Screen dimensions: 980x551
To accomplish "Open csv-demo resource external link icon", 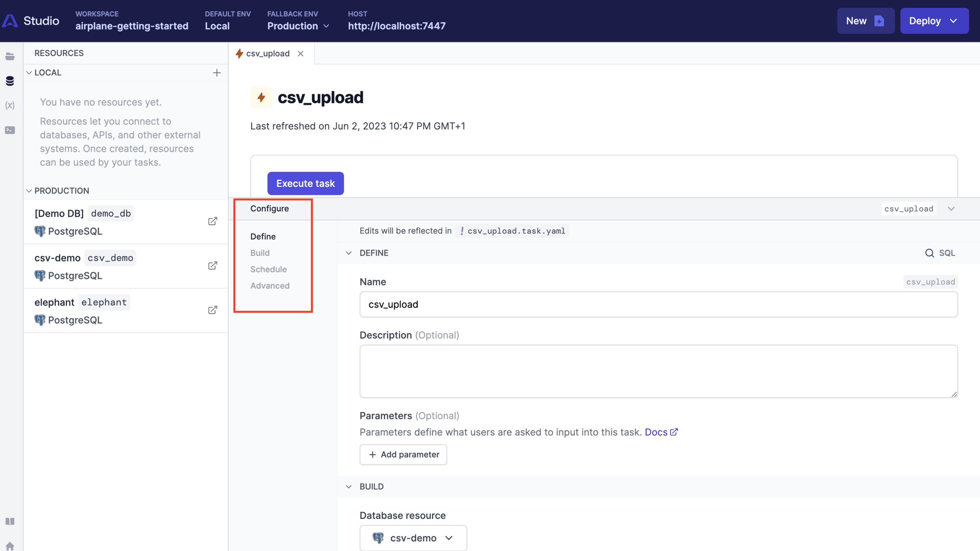I will 213,266.
